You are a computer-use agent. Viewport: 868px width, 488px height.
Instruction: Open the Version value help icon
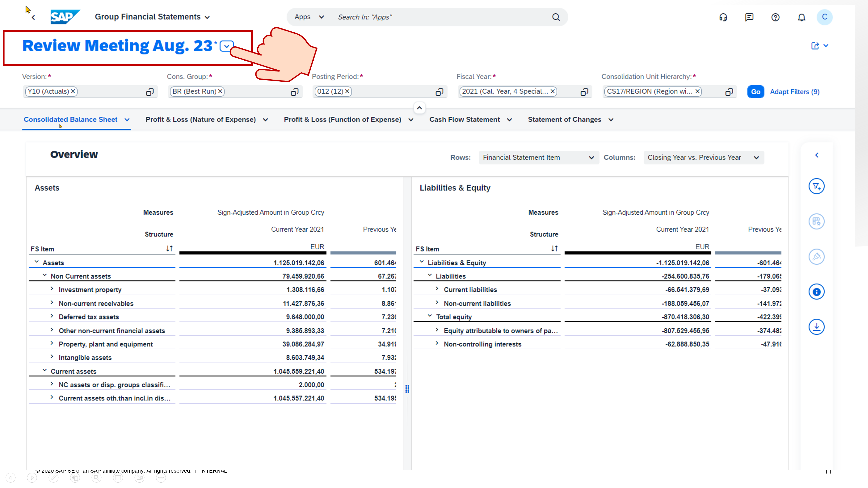150,92
